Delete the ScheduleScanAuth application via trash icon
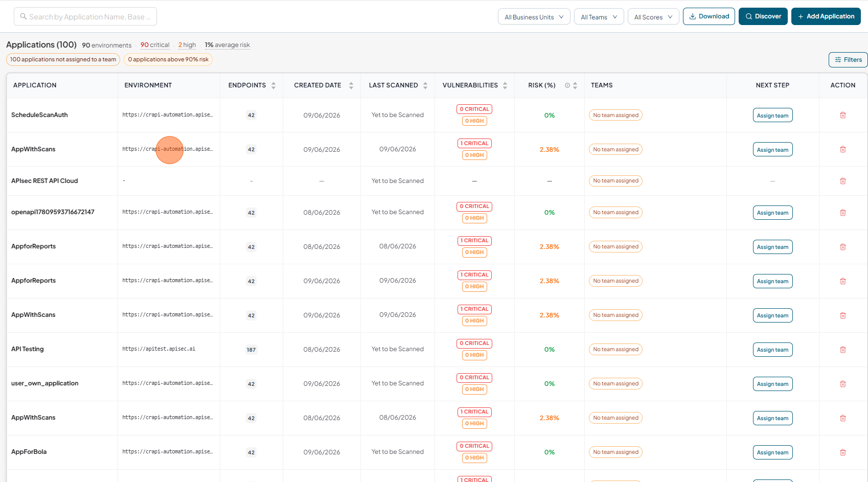Screen dimensions: 868x482 (x=843, y=115)
